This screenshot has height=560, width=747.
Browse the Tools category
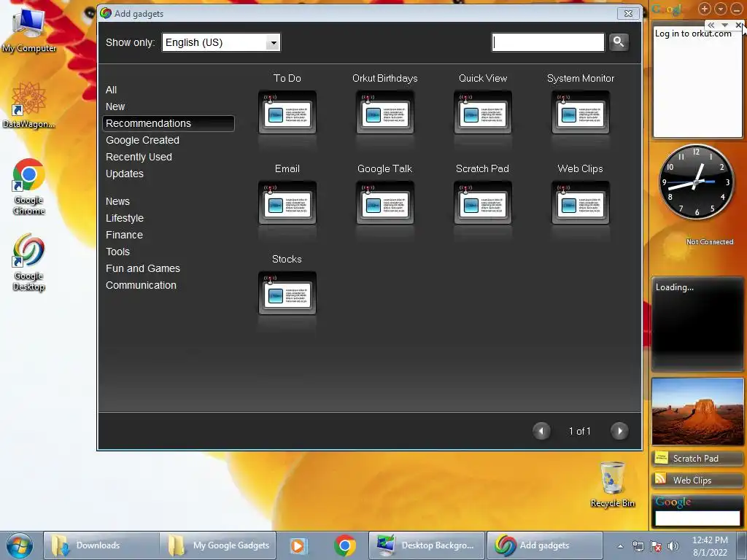(x=117, y=252)
